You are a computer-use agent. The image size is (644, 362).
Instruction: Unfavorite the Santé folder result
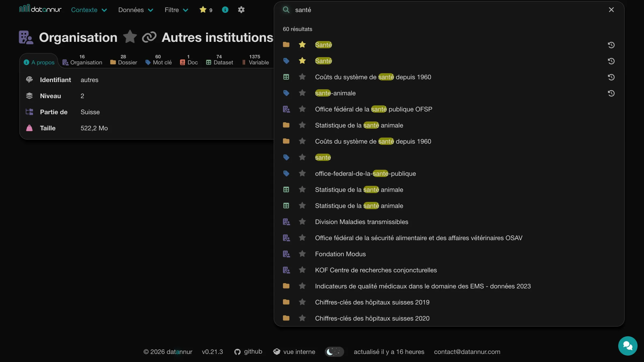click(302, 45)
